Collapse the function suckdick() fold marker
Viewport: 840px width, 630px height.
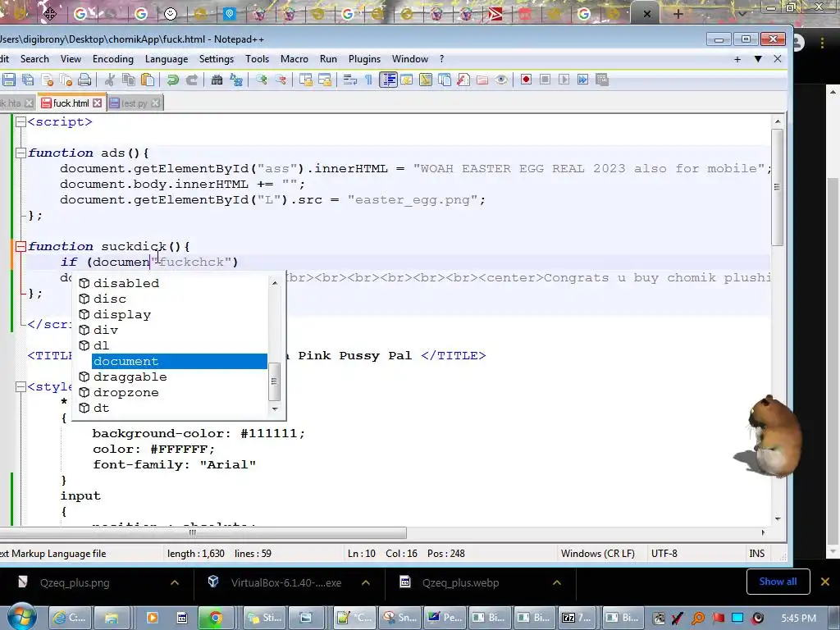click(x=21, y=246)
